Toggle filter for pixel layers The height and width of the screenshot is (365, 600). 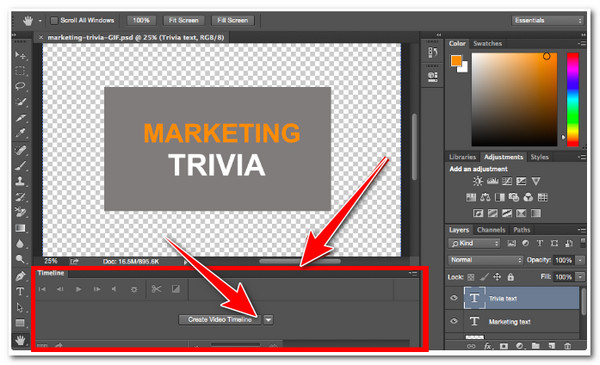coord(512,243)
